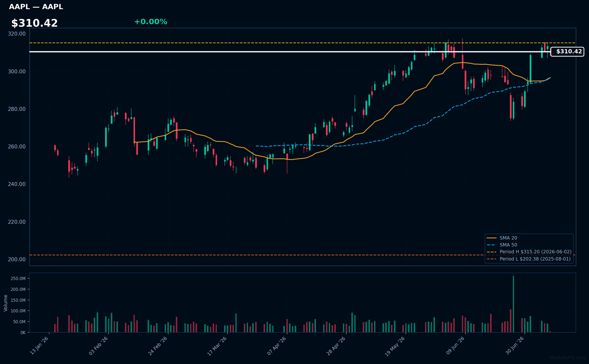Click the 280.00 price axis label
589x364 pixels.
[x=17, y=109]
